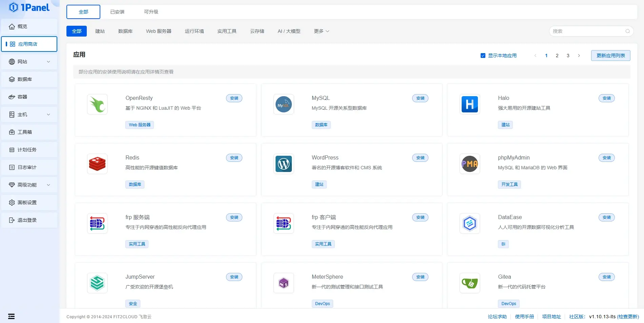Open the 概览 home icon in sidebar
Image resolution: width=644 pixels, height=323 pixels.
(x=12, y=26)
